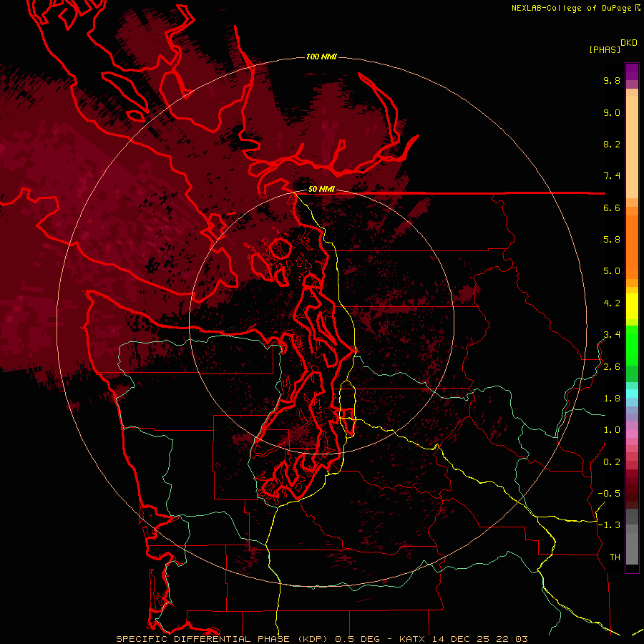The image size is (644, 644).
Task: Click the 9.0 legend value
Action: click(612, 112)
